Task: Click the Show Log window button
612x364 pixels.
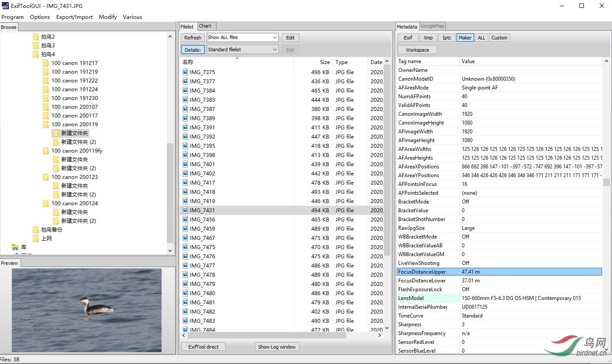Action: 277,347
